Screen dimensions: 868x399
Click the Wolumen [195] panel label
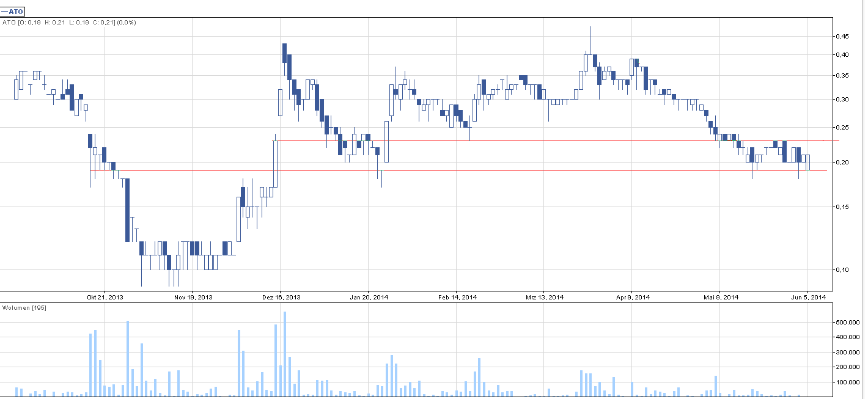click(x=24, y=307)
